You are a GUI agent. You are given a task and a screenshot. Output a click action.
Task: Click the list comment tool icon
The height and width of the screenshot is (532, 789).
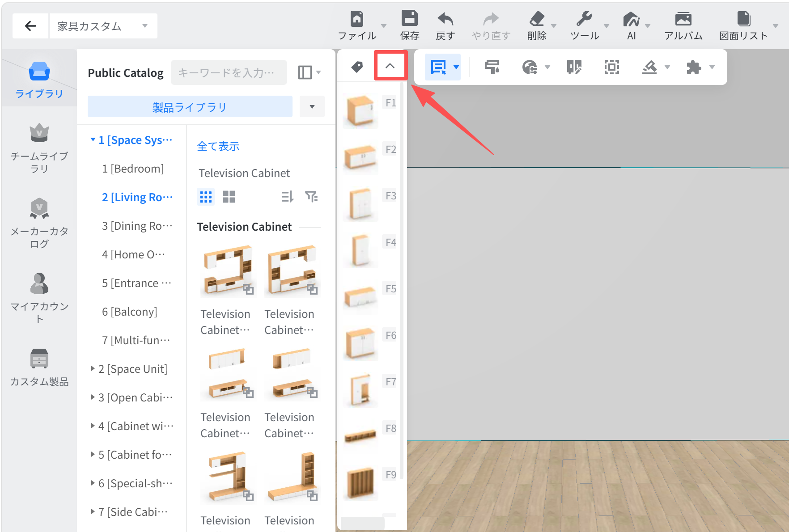click(438, 67)
